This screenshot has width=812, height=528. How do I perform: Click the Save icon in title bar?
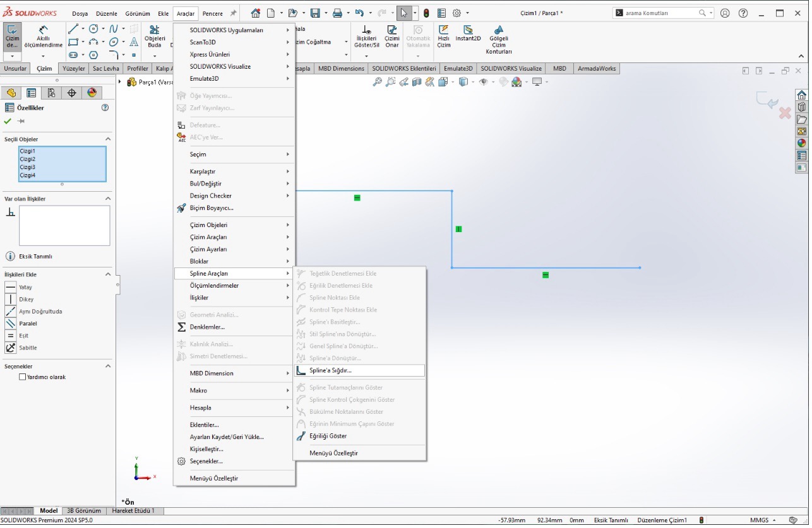click(315, 13)
